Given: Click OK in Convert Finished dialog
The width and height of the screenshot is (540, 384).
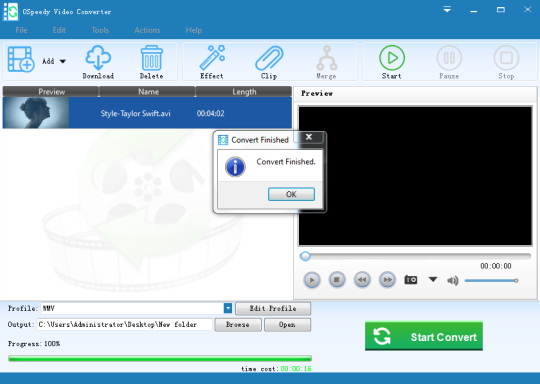Looking at the screenshot, I should click(x=291, y=194).
